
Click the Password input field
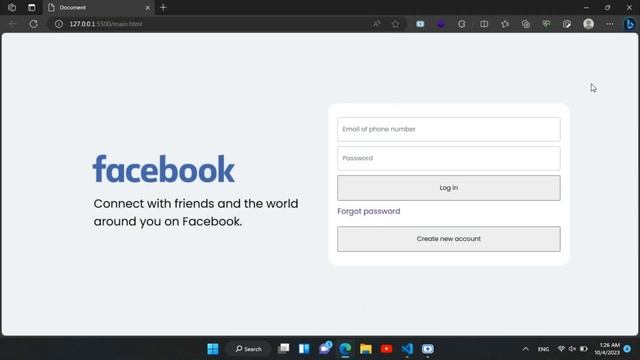449,158
